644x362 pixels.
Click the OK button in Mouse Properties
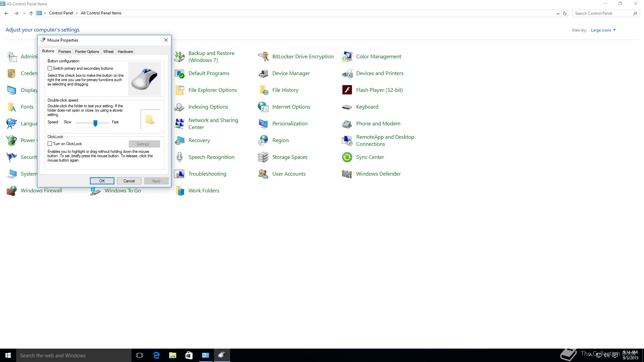[102, 181]
